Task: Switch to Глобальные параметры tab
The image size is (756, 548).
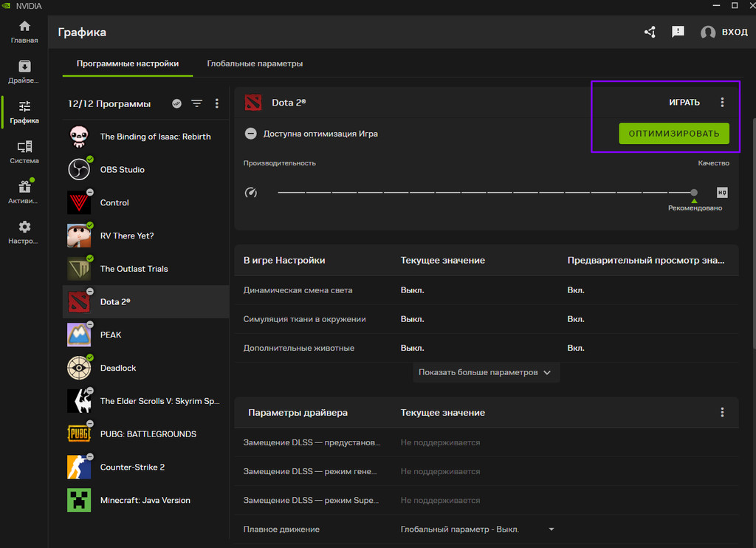Action: click(x=255, y=64)
